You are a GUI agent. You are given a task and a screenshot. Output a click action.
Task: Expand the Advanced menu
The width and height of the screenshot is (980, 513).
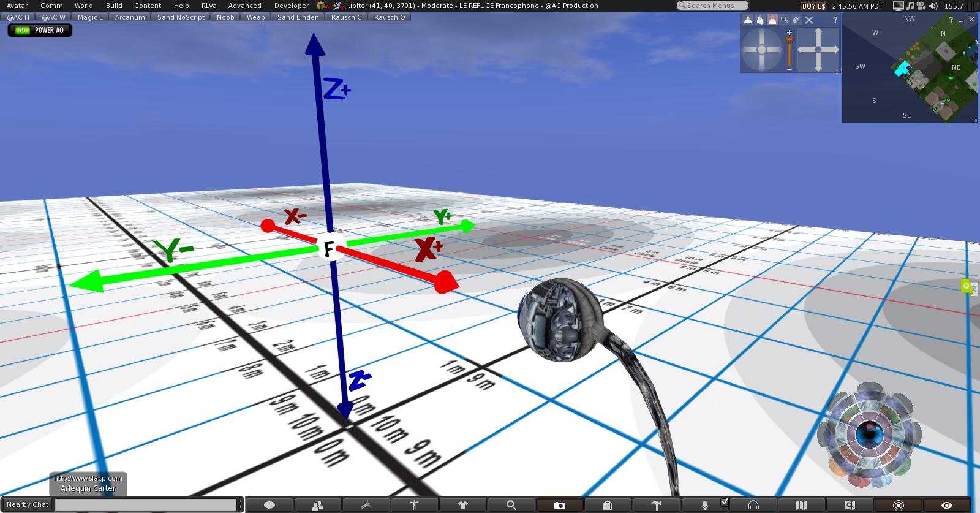point(244,6)
